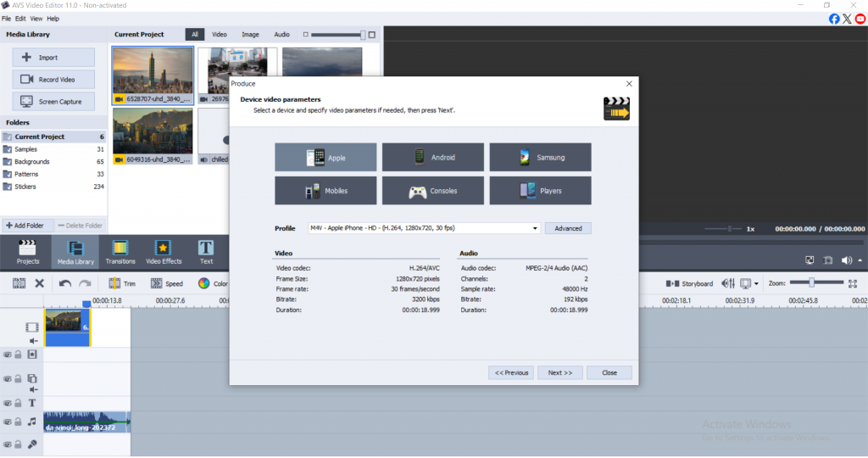The width and height of the screenshot is (868, 458).
Task: Filter media library by Image
Action: click(250, 34)
